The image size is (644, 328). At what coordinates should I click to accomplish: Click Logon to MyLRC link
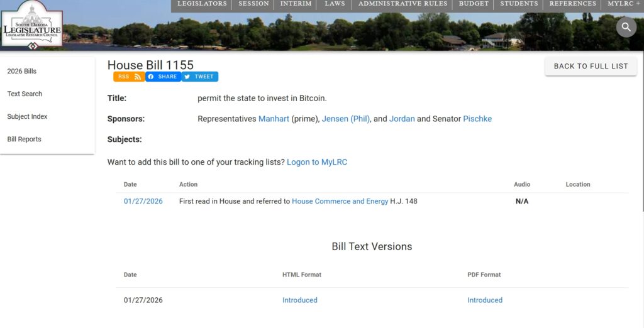point(317,162)
